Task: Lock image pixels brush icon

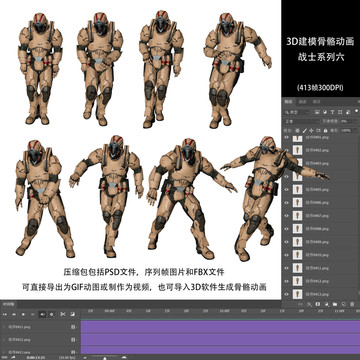Action: click(305, 130)
